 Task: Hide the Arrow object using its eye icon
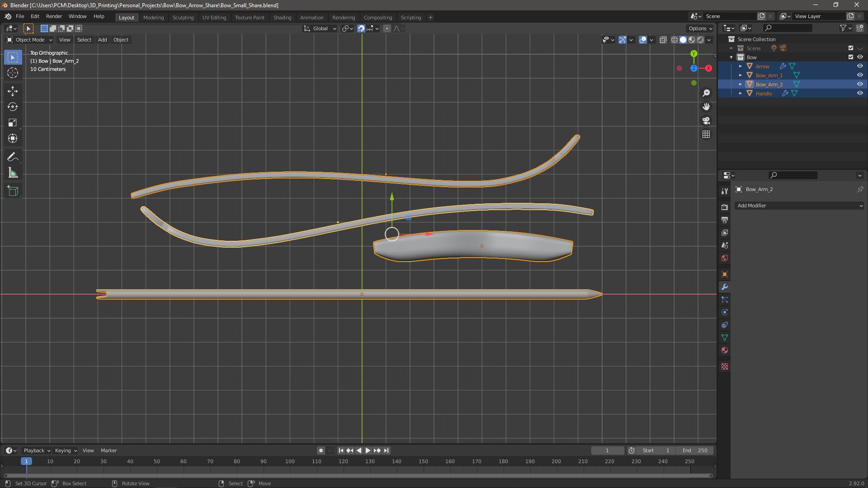(x=860, y=66)
